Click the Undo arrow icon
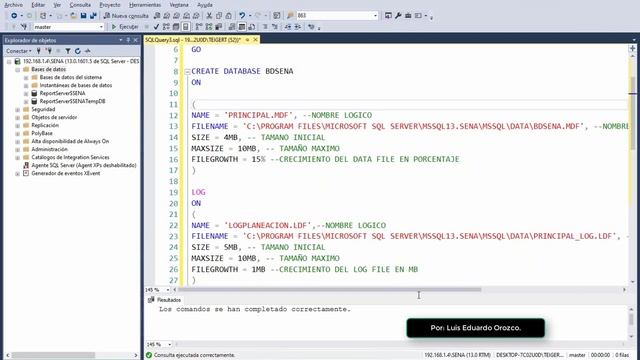The image size is (640, 360). tap(242, 16)
